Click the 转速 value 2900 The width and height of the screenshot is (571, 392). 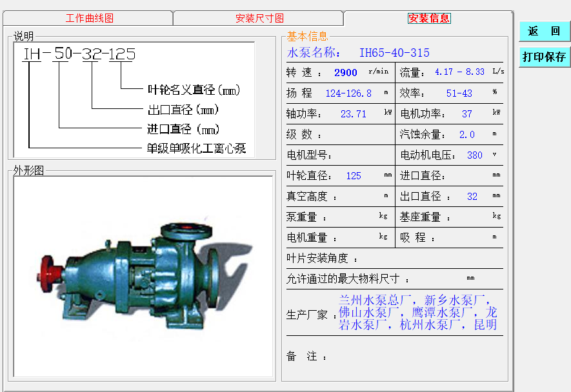coord(346,73)
